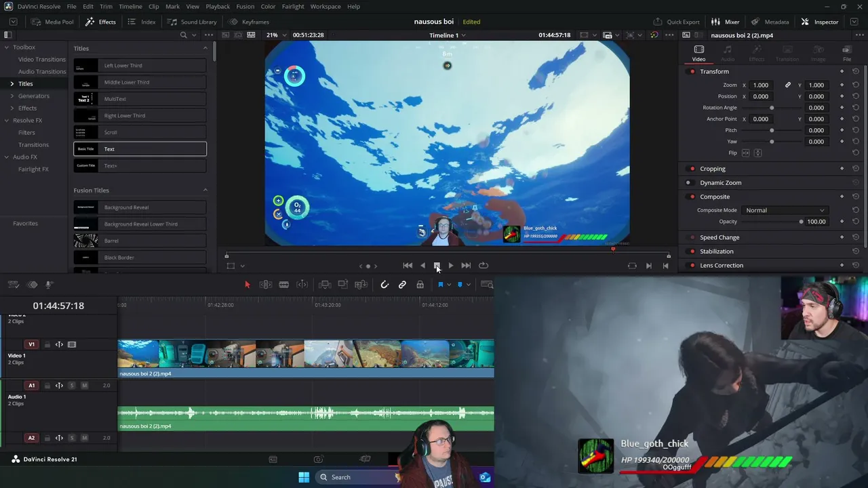The width and height of the screenshot is (868, 488).
Task: Open the Sound Library panel
Action: (x=192, y=22)
